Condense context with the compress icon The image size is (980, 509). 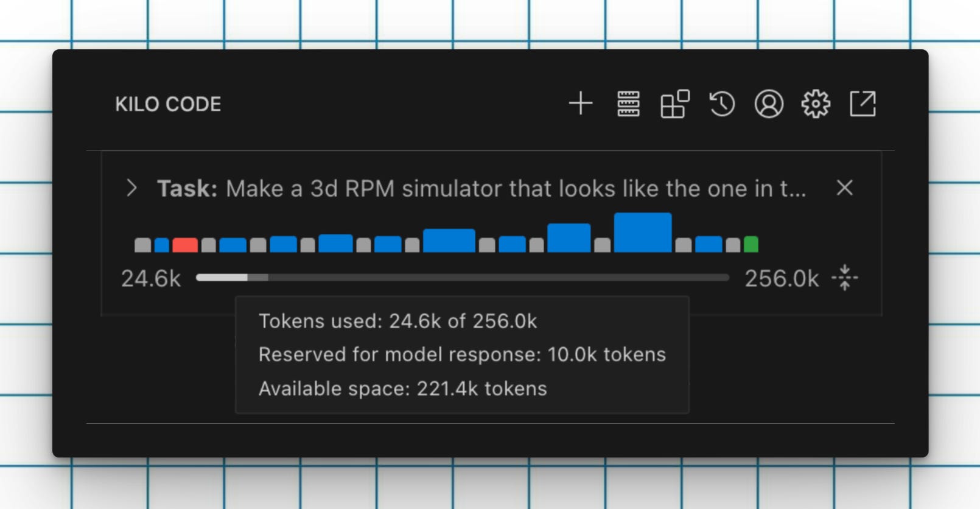(x=845, y=278)
